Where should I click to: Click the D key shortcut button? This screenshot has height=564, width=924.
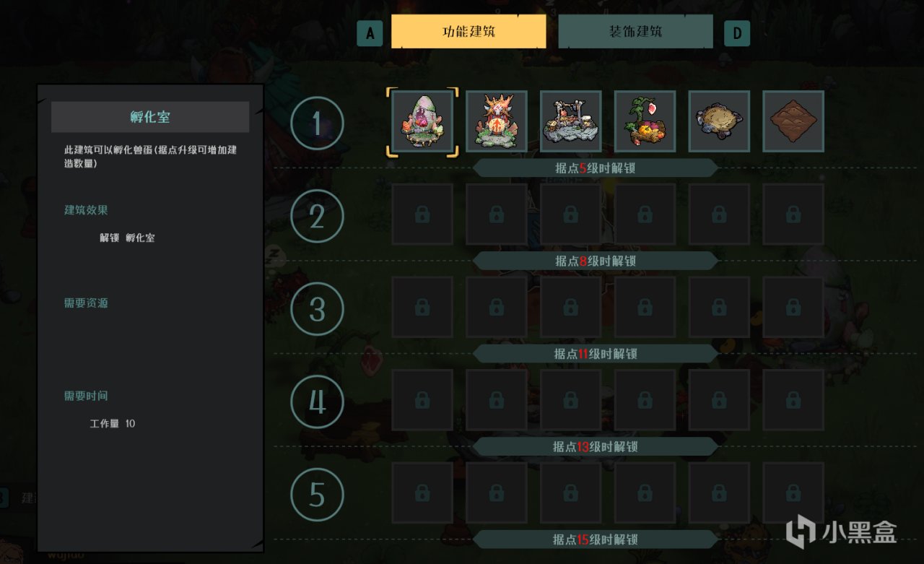pyautogui.click(x=737, y=33)
